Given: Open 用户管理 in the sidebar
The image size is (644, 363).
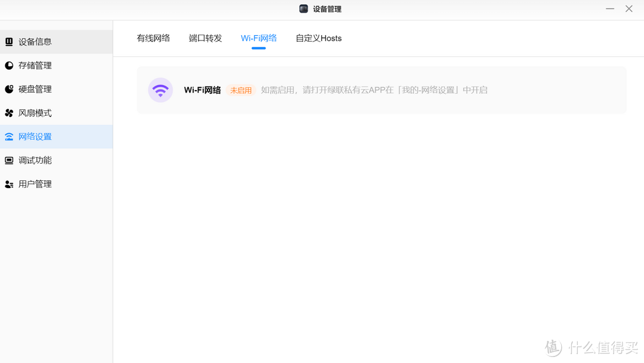Looking at the screenshot, I should 56,184.
